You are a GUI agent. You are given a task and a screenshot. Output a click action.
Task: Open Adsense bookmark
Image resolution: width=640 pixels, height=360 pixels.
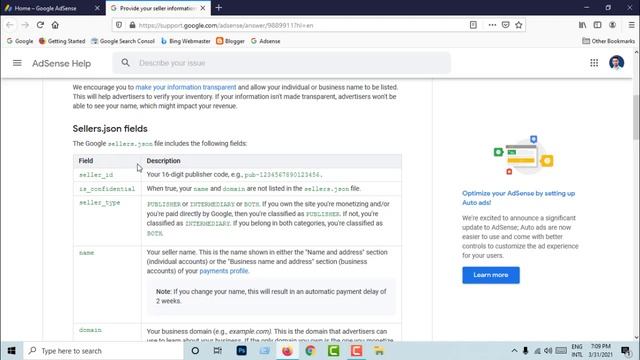[x=265, y=41]
